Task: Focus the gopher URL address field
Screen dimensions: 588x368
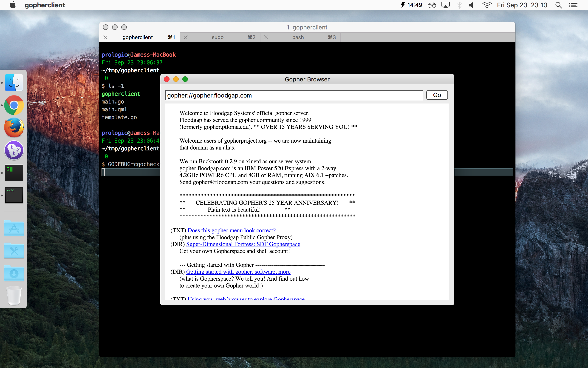Action: point(294,95)
